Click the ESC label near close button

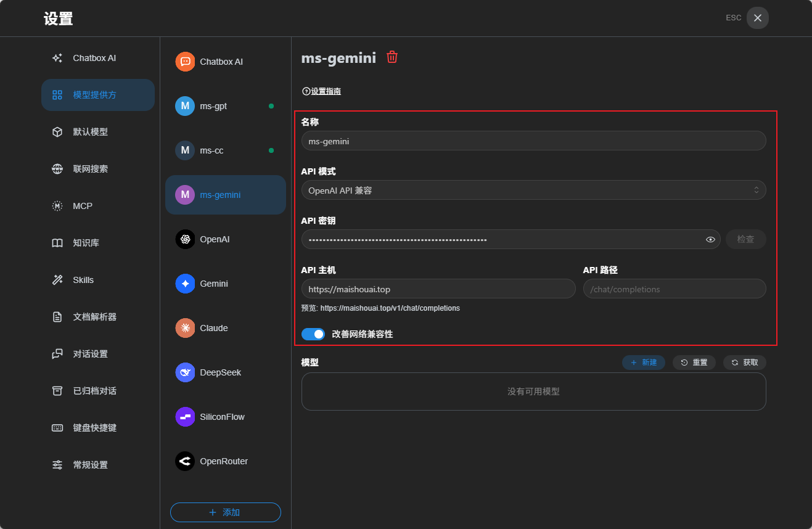click(x=734, y=18)
